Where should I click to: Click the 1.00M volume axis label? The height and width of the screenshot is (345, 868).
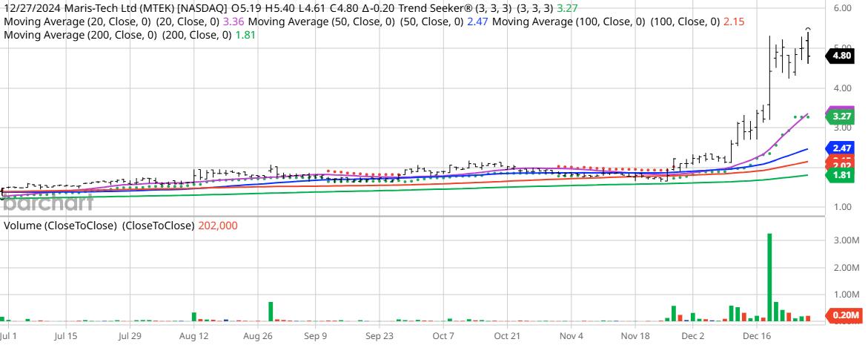point(845,295)
